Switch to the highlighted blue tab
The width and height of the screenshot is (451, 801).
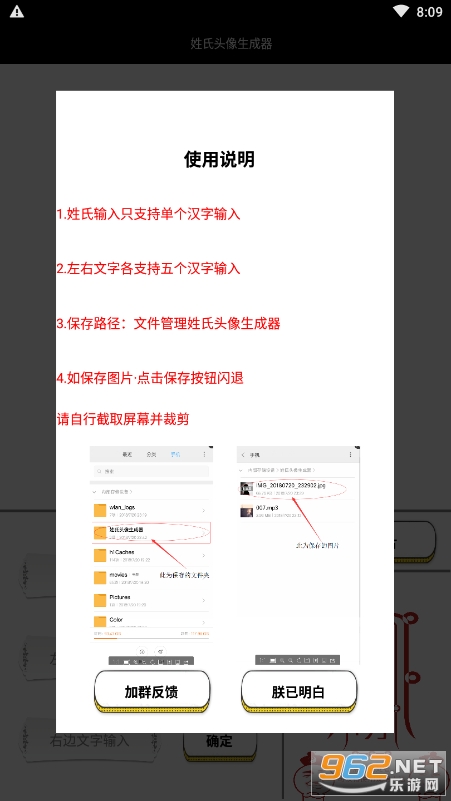click(175, 454)
